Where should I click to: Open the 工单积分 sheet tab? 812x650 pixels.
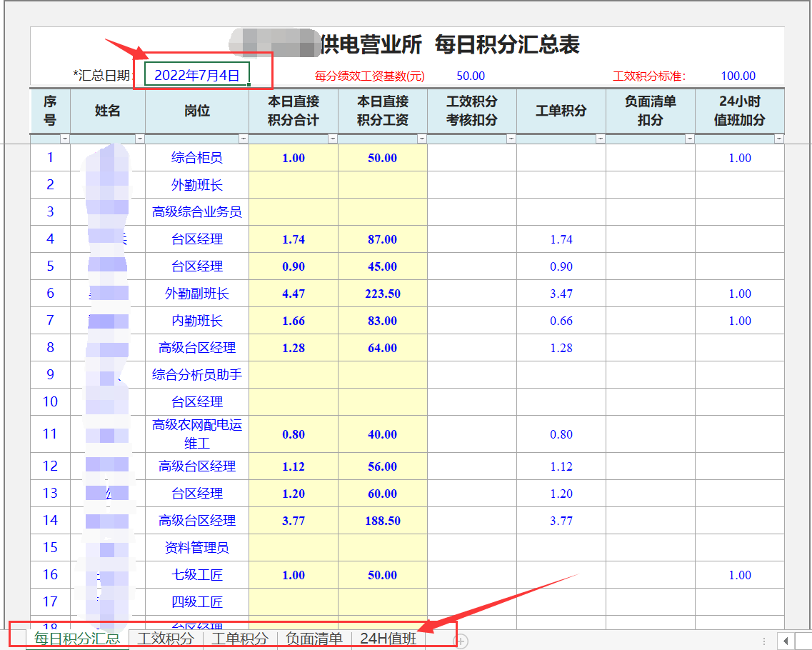point(240,639)
